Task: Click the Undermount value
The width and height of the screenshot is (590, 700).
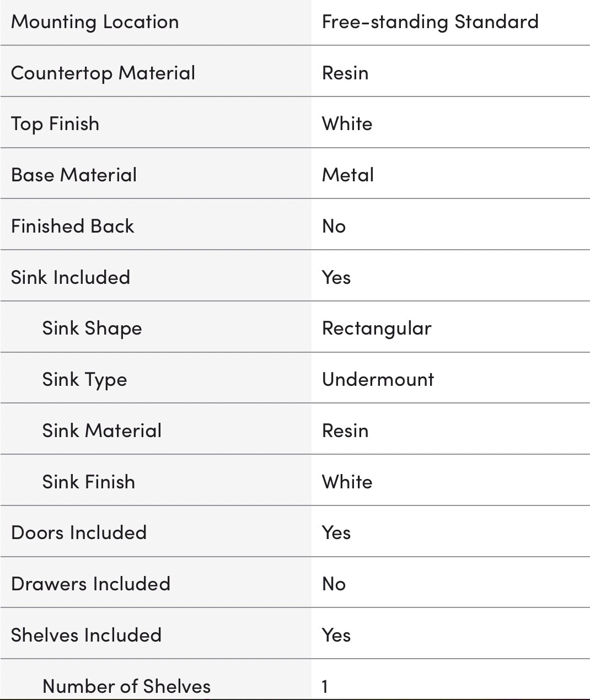Action: click(378, 379)
